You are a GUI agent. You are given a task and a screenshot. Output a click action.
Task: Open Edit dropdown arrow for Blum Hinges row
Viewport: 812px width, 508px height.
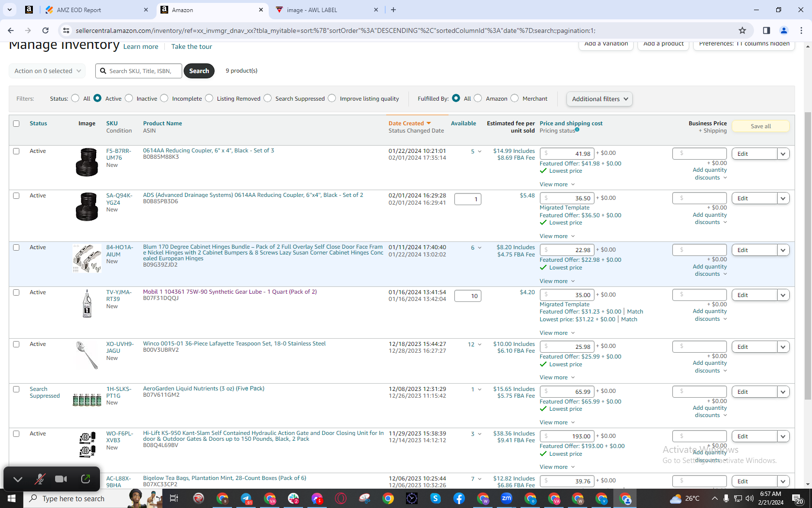783,250
